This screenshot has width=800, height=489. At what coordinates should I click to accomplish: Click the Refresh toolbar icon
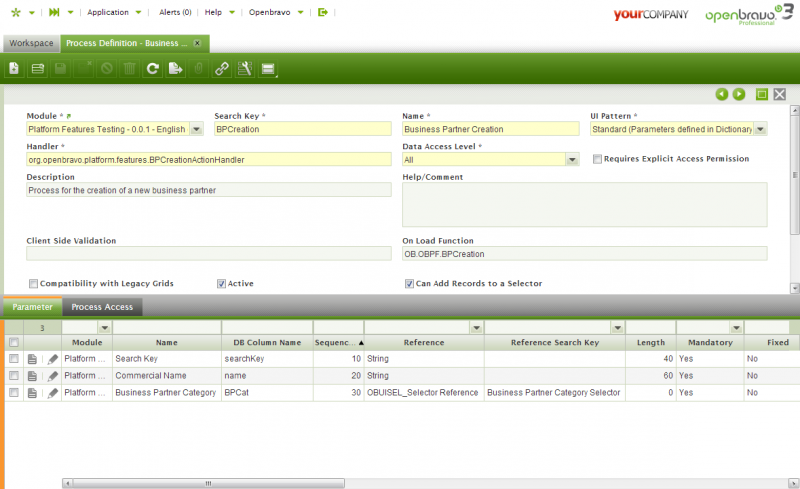click(x=152, y=69)
